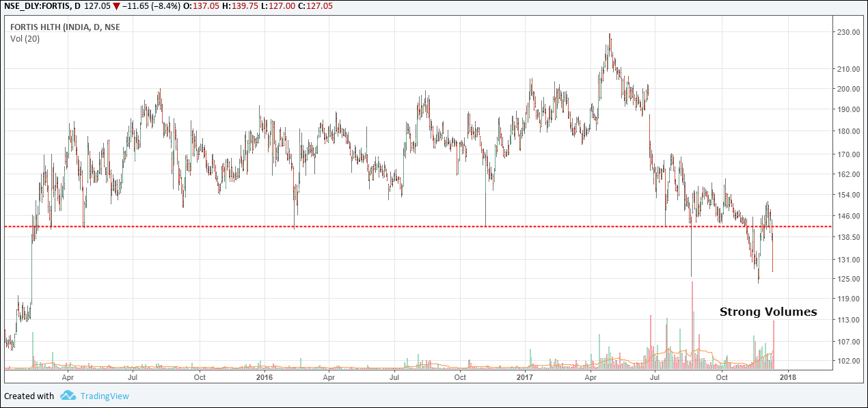Screen dimensions: 868x408
Task: Click the NSE_DLY:FORTIS, D symbol header
Action: click(42, 6)
